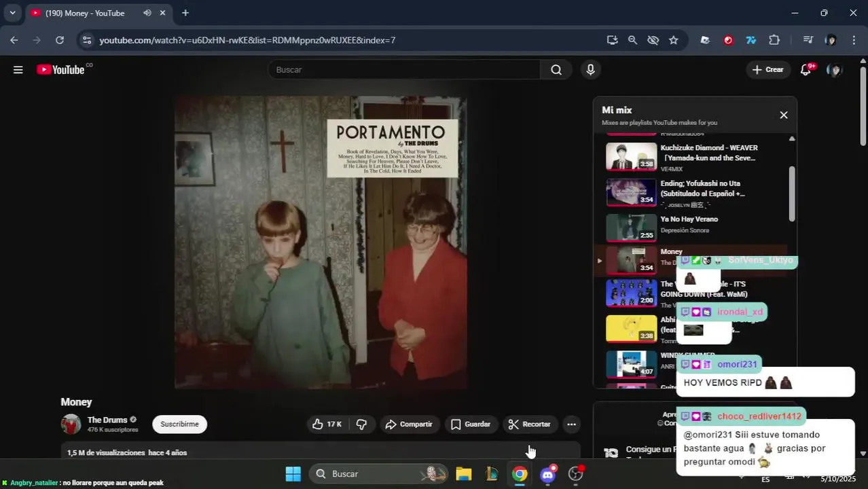The width and height of the screenshot is (868, 489).
Task: Open a new tab with the plus button
Action: (185, 13)
